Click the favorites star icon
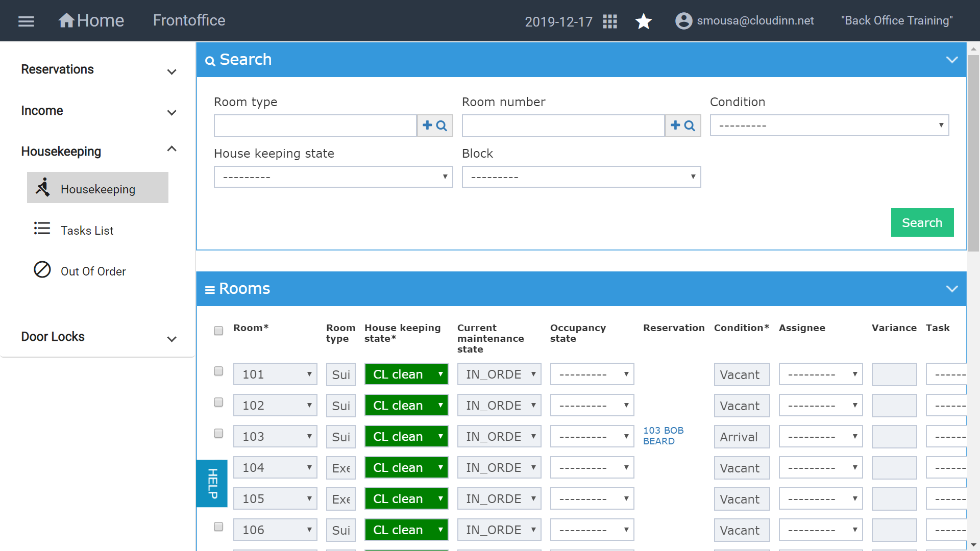This screenshot has height=551, width=980. (644, 21)
